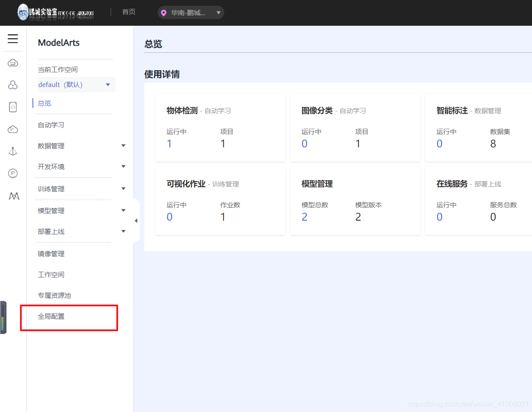
Task: Open 全局配置 in the side menu
Action: tap(51, 317)
